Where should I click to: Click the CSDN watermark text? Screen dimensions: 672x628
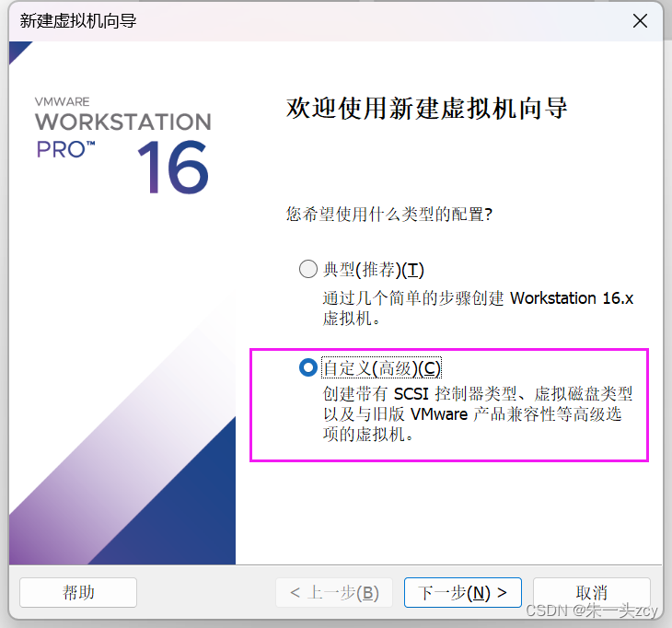point(591,611)
